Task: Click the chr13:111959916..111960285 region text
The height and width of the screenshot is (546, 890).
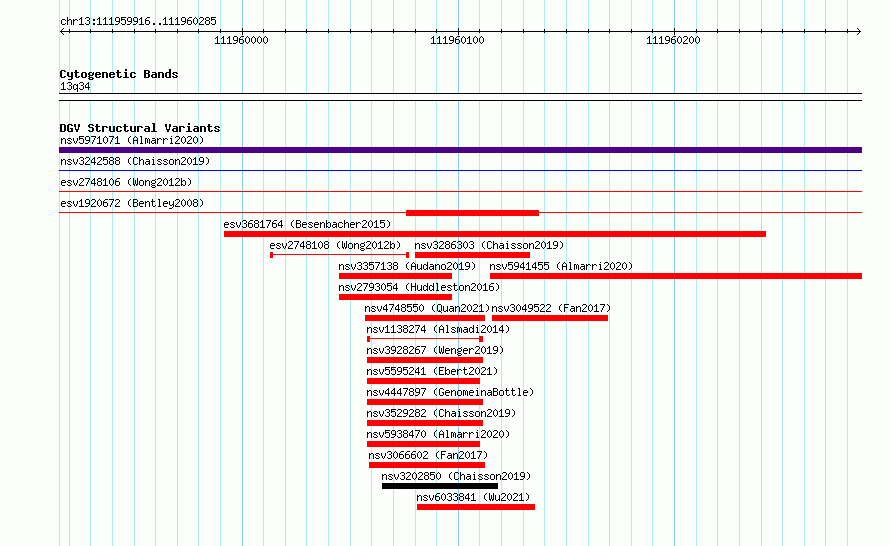Action: tap(138, 22)
